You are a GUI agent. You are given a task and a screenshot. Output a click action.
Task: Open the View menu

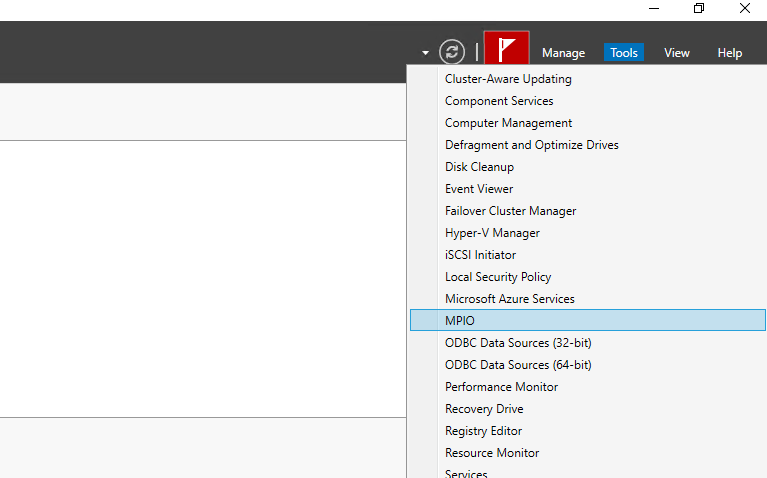(x=677, y=53)
